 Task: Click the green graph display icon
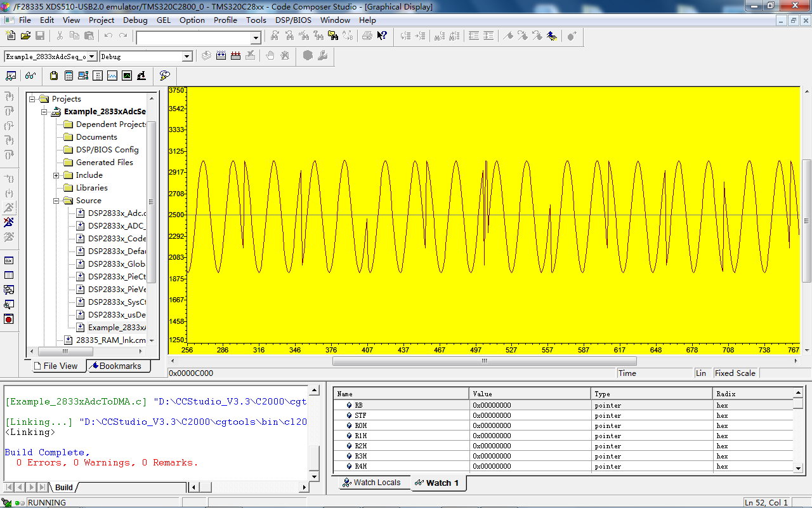coord(127,76)
